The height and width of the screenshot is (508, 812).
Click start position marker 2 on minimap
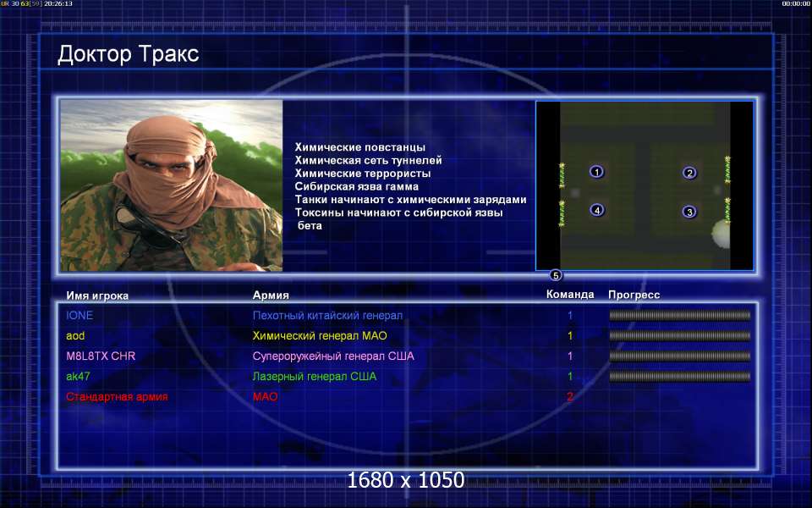(689, 173)
